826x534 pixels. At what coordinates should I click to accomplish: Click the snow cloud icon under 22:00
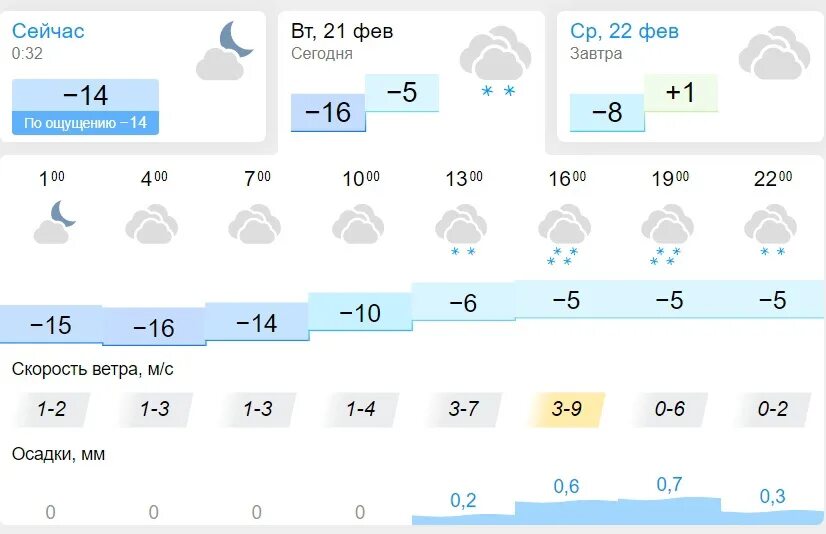click(x=771, y=231)
